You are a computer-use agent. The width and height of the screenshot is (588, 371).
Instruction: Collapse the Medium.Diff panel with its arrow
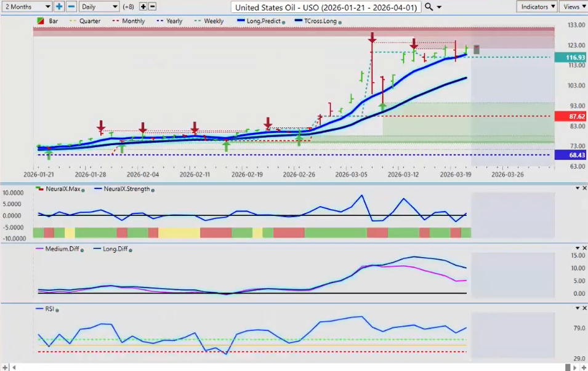(578, 248)
